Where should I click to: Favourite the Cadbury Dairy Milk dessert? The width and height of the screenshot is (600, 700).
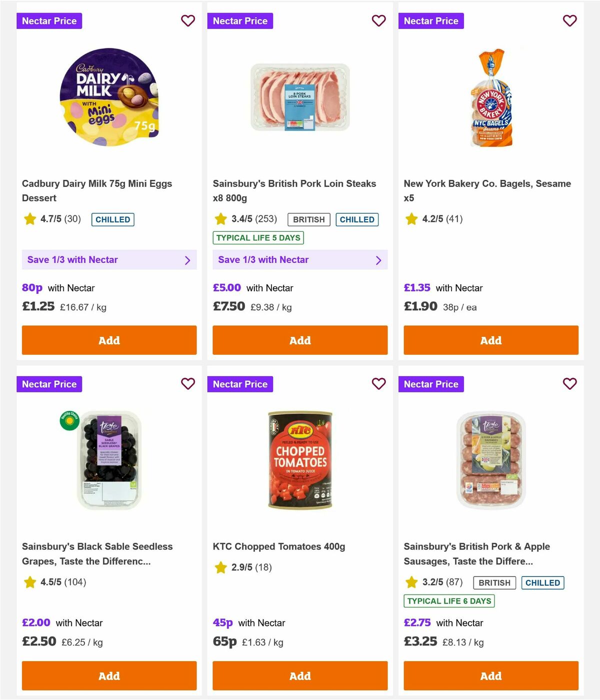pos(188,21)
